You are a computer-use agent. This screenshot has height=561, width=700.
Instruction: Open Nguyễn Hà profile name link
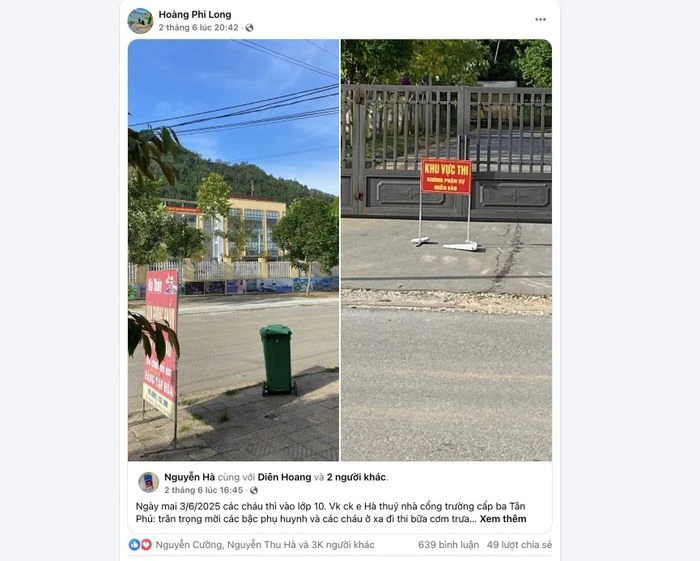coord(190,477)
